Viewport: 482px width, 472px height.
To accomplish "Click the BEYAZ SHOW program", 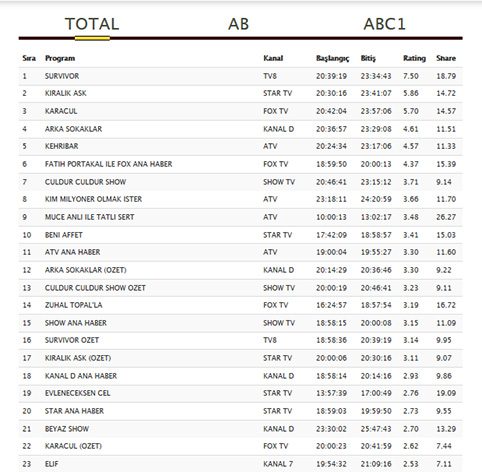I will [67, 429].
